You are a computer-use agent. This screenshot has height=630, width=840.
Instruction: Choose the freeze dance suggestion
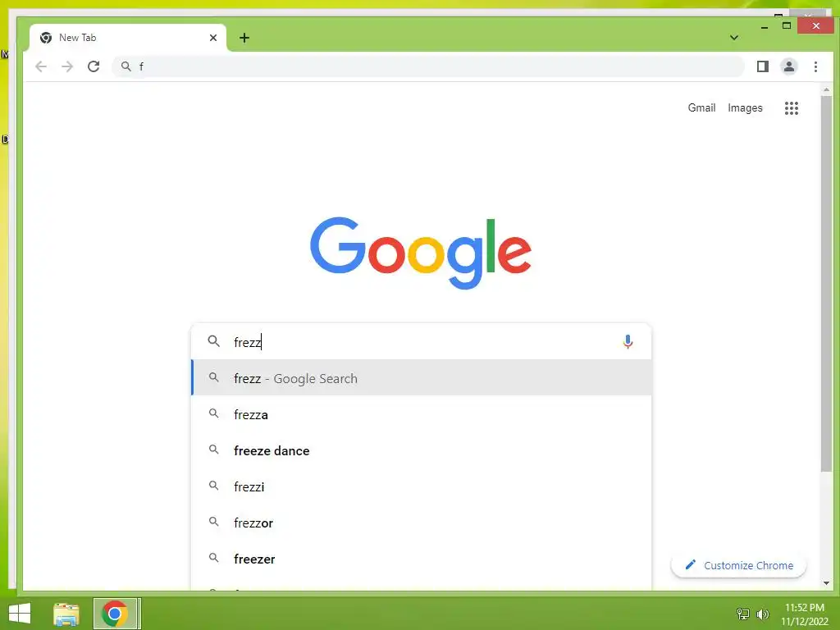(422, 450)
